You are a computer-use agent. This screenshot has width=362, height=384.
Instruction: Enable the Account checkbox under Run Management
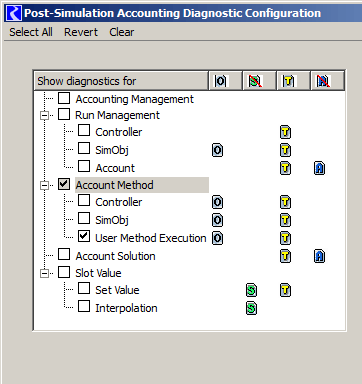pos(84,166)
